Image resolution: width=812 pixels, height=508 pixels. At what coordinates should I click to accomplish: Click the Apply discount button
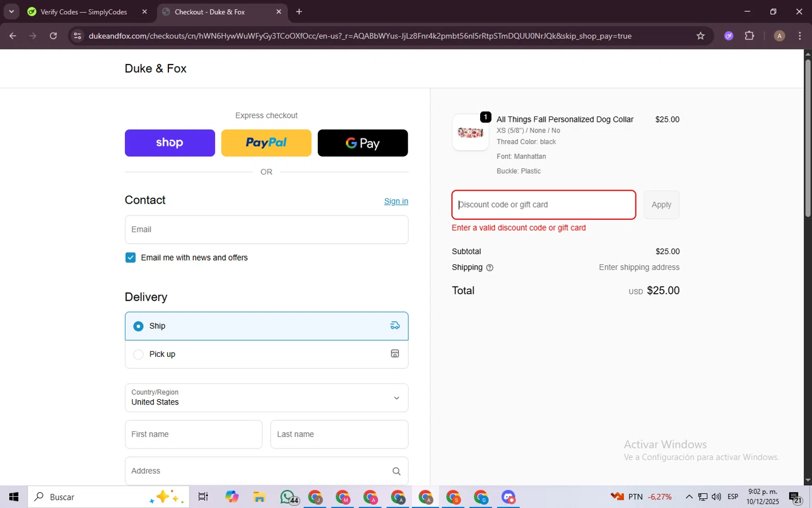[661, 205]
